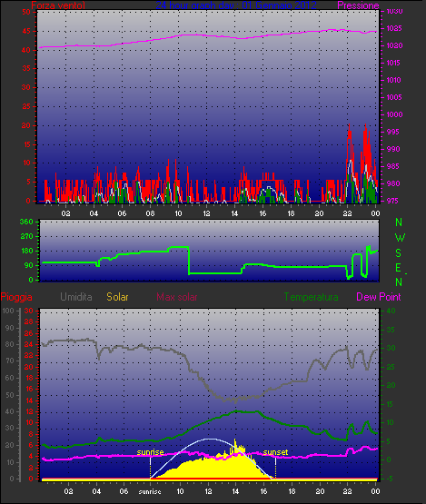The height and width of the screenshot is (504, 426).
Task: Click the 'Forza vento' wind axis title
Action: (58, 5)
